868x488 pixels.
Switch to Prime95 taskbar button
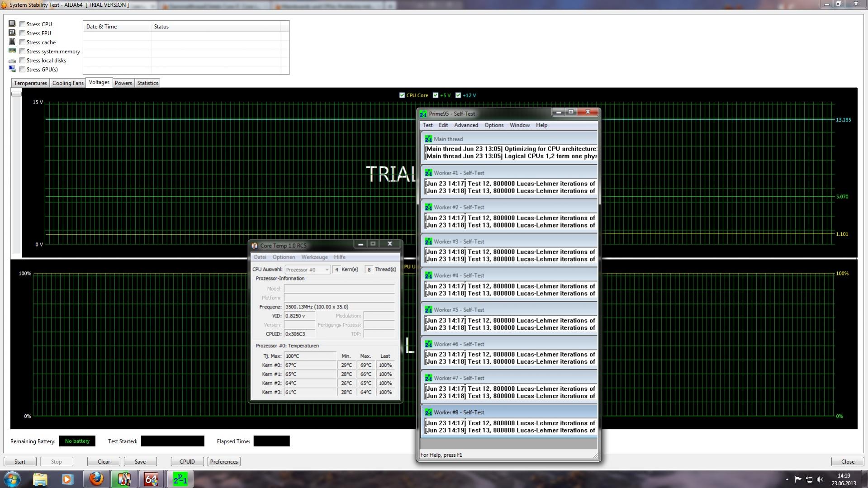pos(180,479)
